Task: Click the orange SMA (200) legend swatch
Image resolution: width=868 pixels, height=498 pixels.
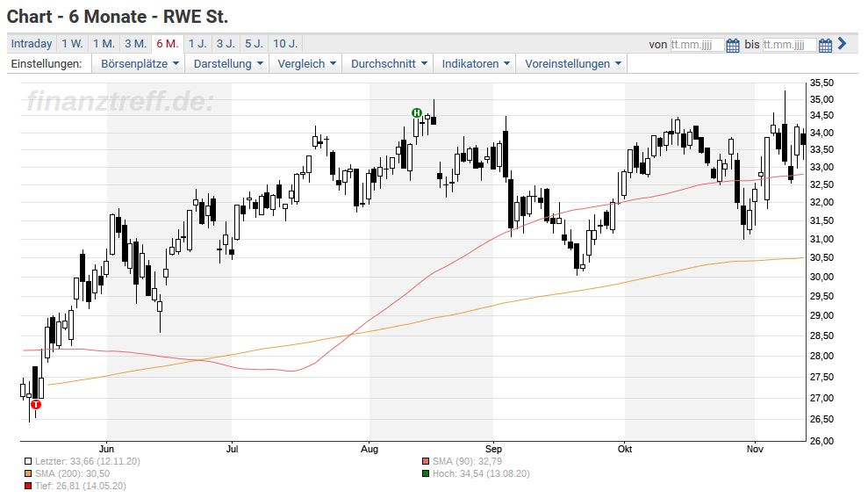Action: click(x=28, y=473)
